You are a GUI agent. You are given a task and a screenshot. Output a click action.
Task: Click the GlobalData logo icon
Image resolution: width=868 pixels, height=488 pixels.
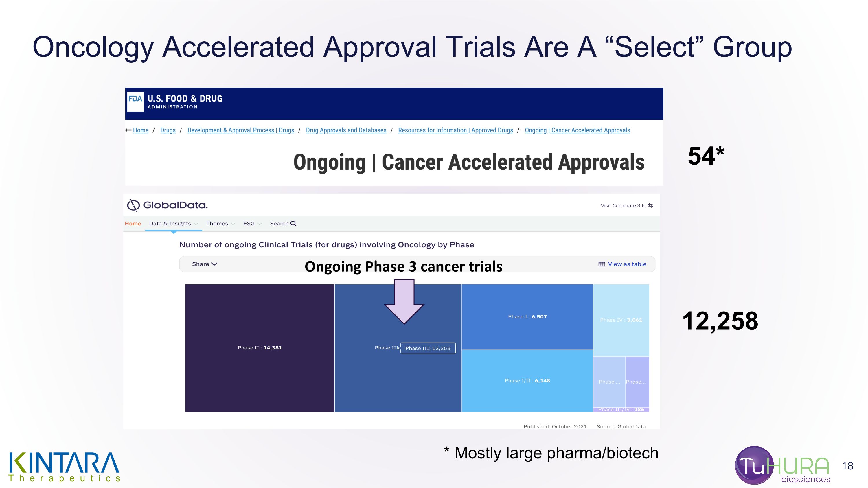[x=133, y=205]
